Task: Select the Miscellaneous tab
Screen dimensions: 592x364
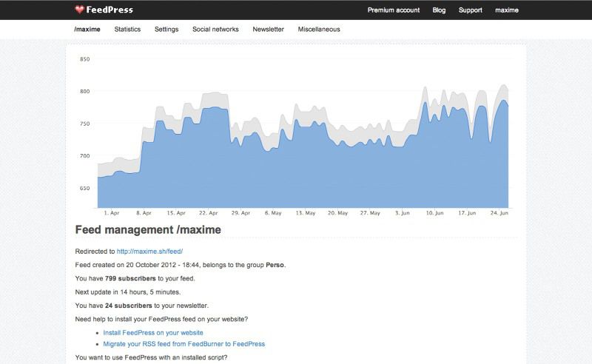Action: coord(319,30)
